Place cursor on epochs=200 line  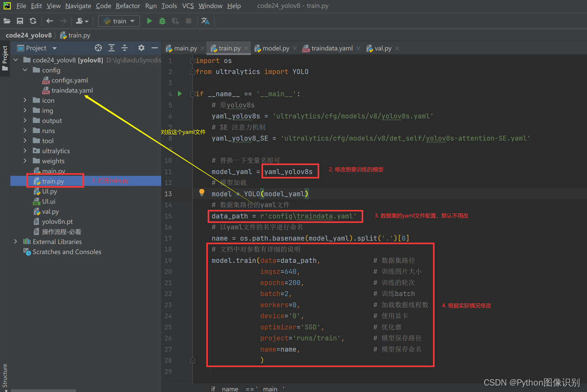point(282,282)
